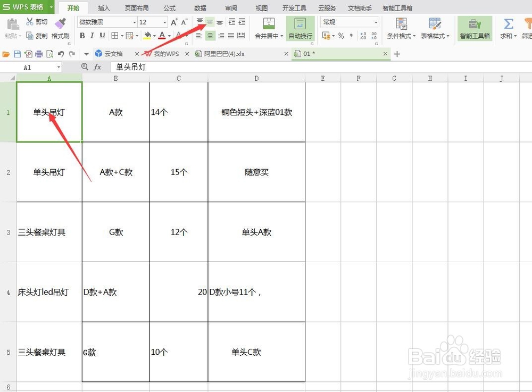Click the plus button to open new tab
This screenshot has width=532, height=392.
[397, 54]
